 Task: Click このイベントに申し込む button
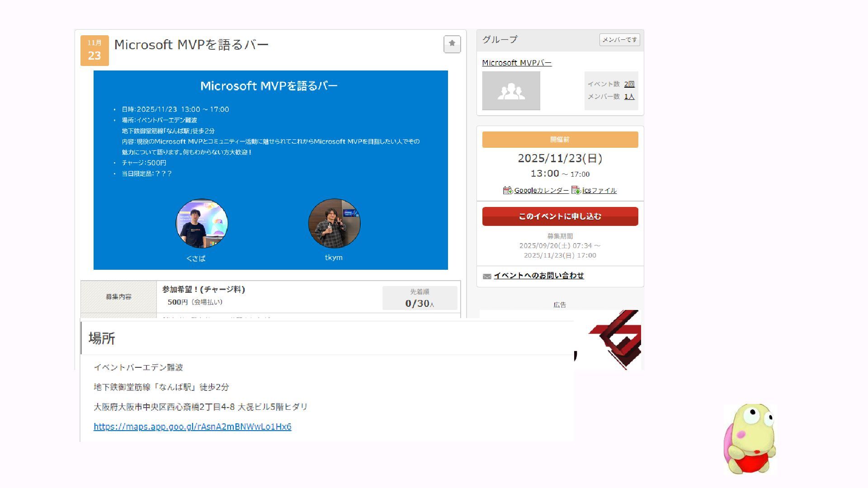coord(560,216)
